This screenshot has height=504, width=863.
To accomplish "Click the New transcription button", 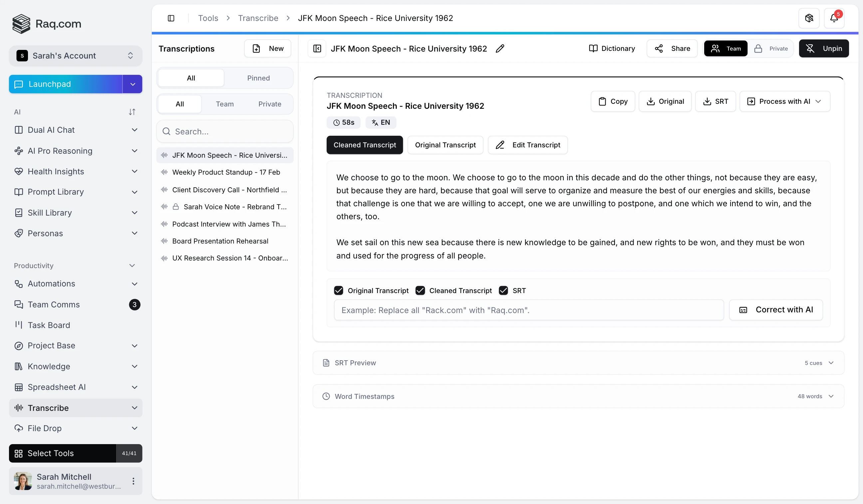I will 267,48.
